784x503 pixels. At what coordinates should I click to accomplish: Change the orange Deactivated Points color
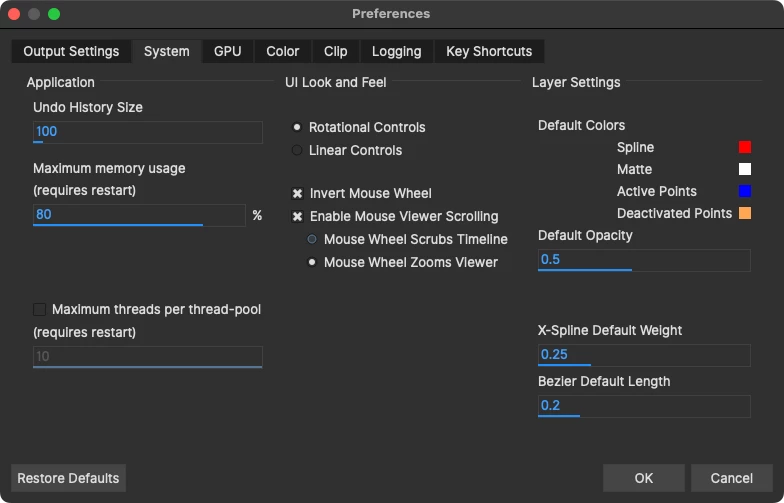tap(744, 213)
